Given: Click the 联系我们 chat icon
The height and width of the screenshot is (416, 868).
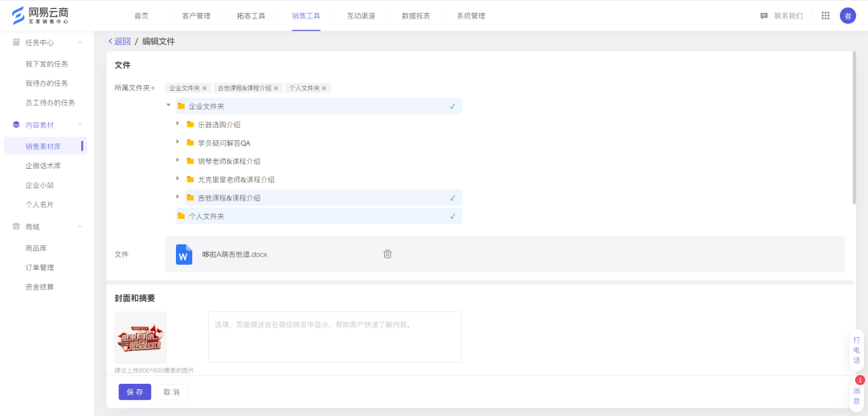Looking at the screenshot, I should point(764,16).
